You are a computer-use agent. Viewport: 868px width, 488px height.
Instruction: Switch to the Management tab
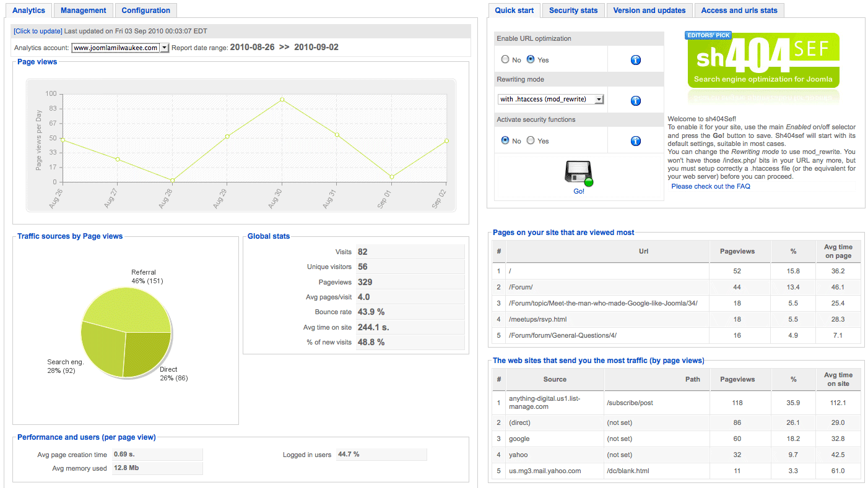[x=83, y=10]
